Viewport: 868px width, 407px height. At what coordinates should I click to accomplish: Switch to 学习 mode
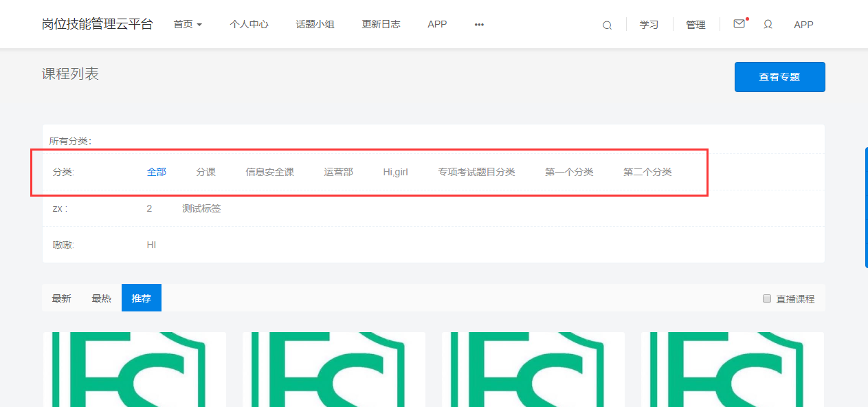coord(649,25)
